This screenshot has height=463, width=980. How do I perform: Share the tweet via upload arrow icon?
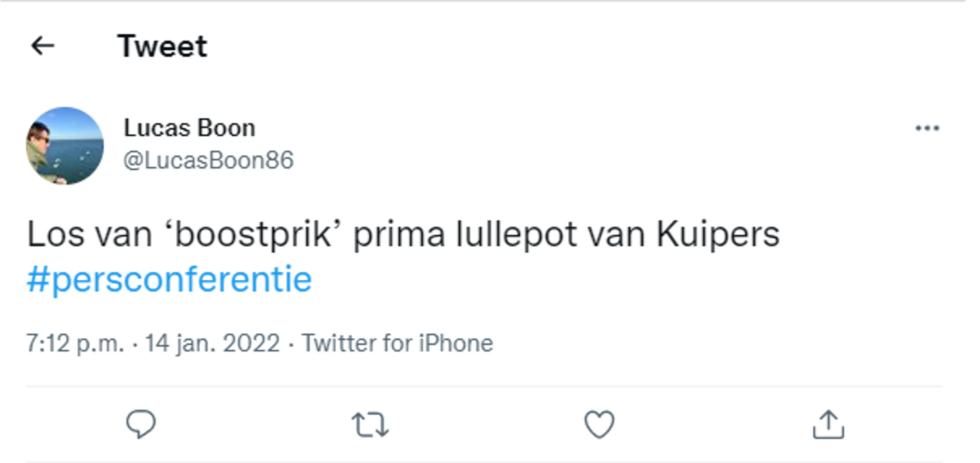click(x=829, y=424)
